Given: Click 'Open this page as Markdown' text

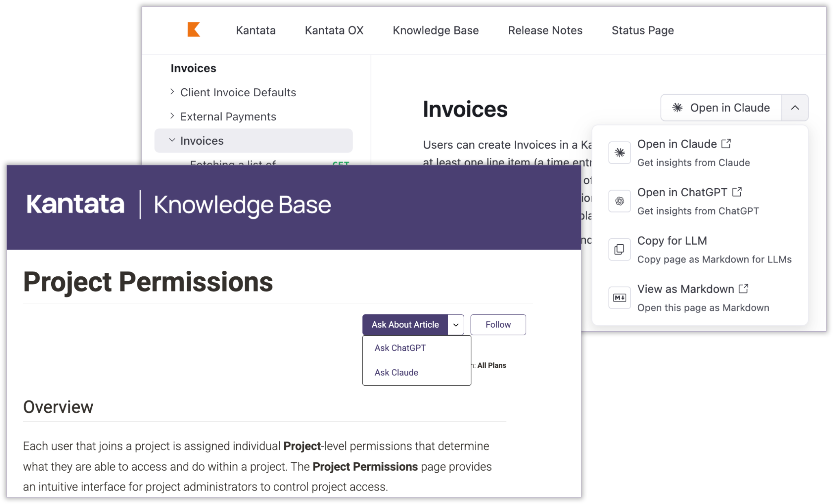Looking at the screenshot, I should (703, 308).
